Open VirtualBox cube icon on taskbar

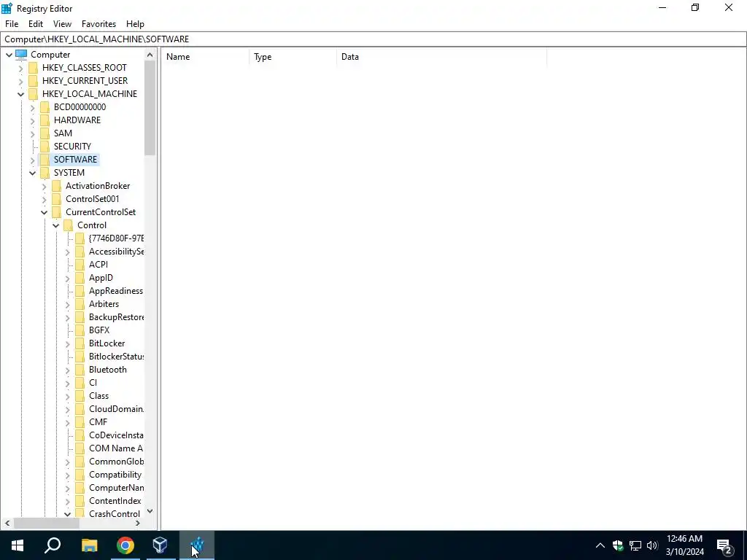pyautogui.click(x=160, y=545)
